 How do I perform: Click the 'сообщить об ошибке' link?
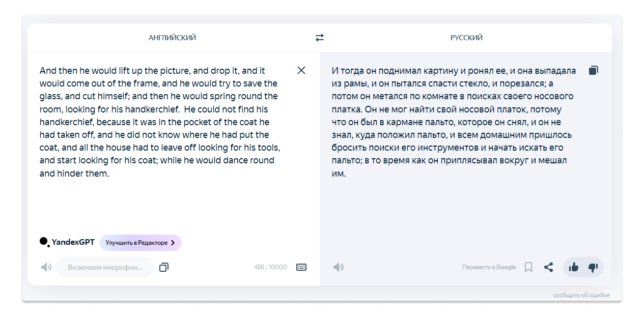(581, 295)
